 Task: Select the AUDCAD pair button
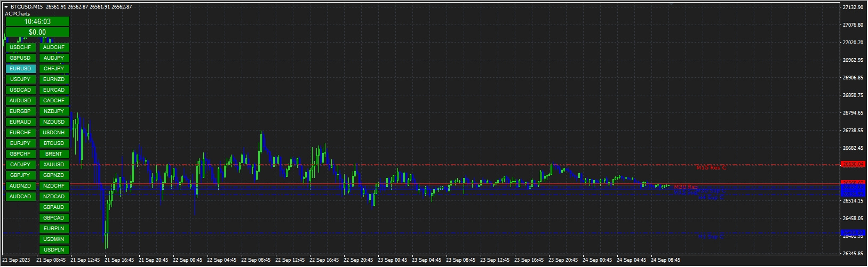(21, 197)
